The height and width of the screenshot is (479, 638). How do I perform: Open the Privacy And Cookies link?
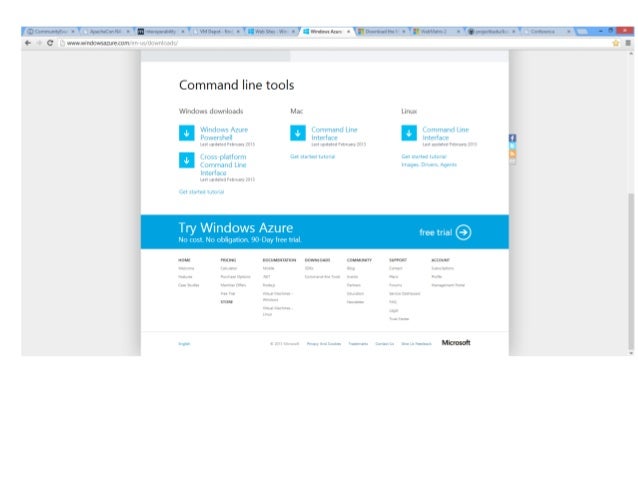[324, 344]
